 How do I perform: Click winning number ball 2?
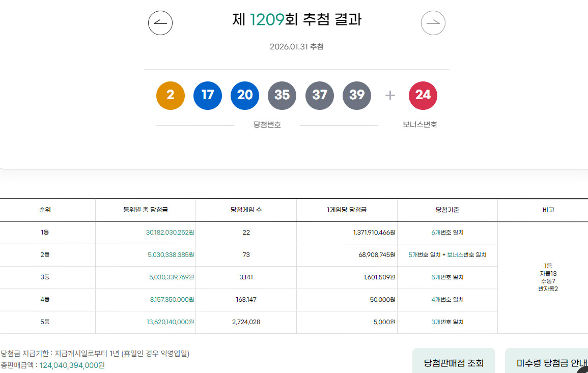[x=170, y=96]
